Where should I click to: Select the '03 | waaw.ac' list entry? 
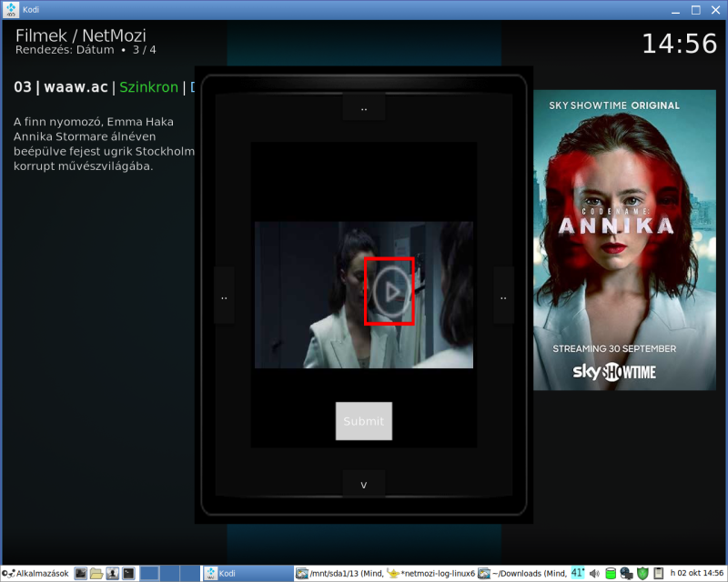(x=105, y=86)
